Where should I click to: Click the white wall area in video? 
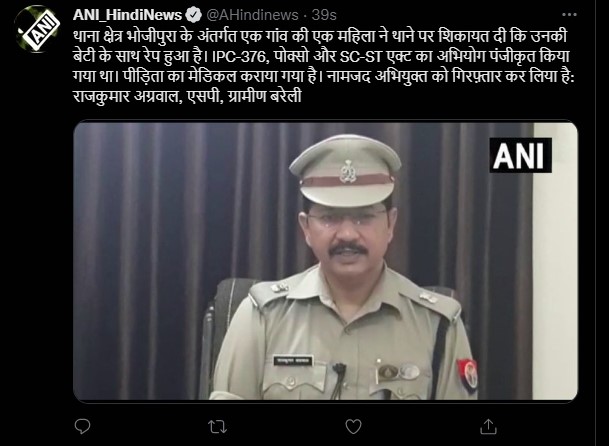(555, 261)
